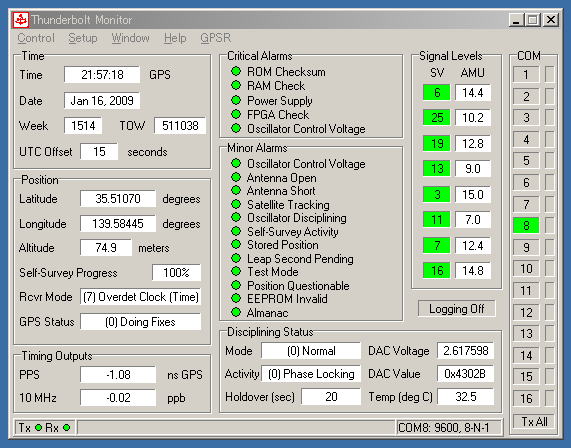Click the Leap Second Pending indicator light
This screenshot has width=571, height=448.
pyautogui.click(x=236, y=258)
